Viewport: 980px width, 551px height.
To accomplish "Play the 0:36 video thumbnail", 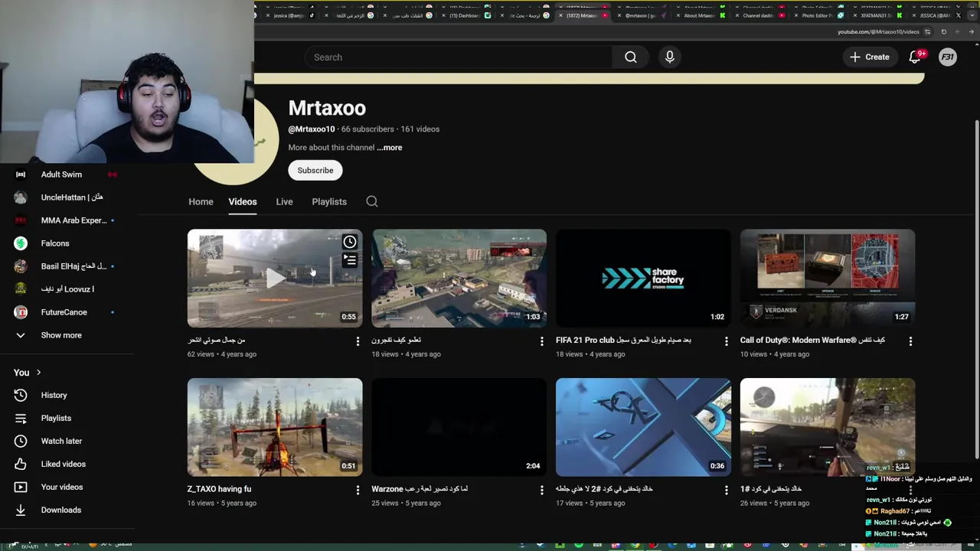I will click(x=643, y=427).
